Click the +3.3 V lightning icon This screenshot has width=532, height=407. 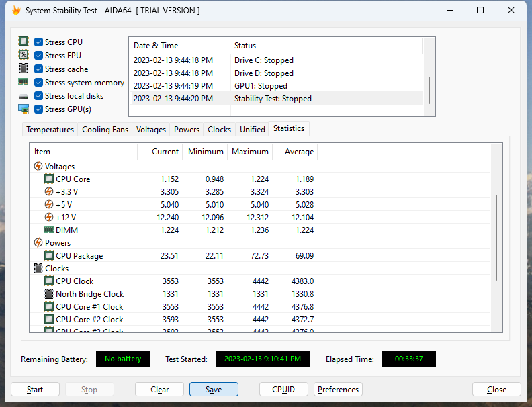coord(49,191)
